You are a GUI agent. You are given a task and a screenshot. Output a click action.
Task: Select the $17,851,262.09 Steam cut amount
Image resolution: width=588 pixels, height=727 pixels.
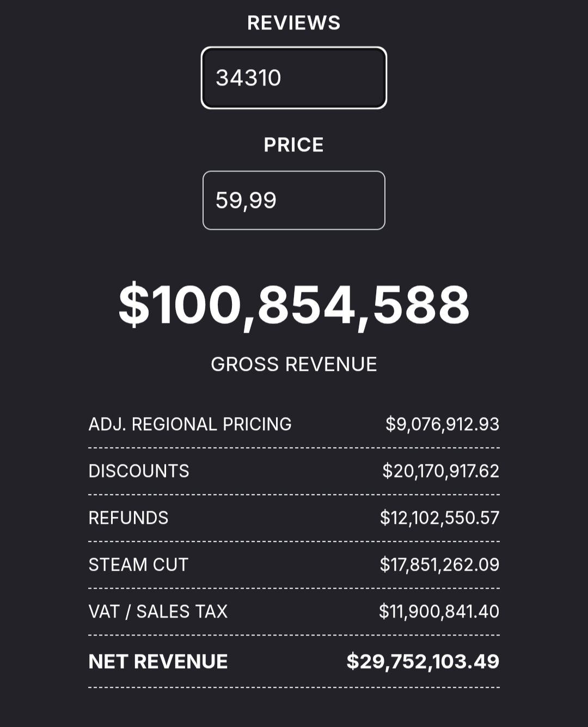pyautogui.click(x=439, y=565)
